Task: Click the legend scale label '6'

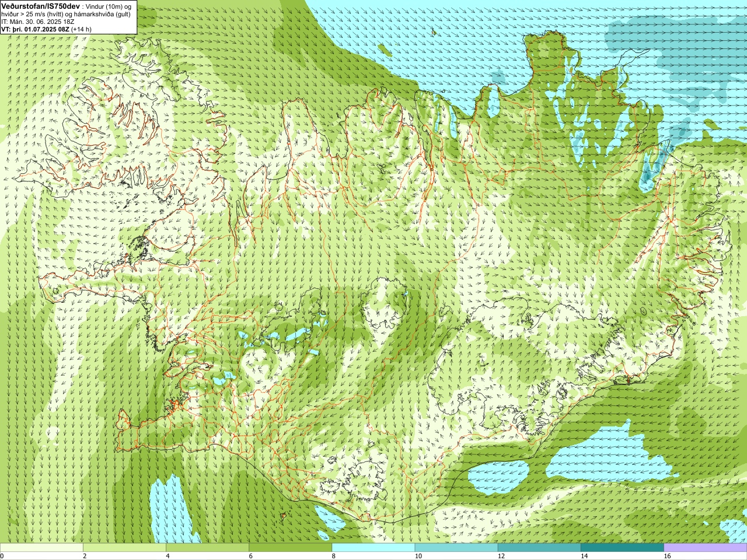Action: pos(250,556)
